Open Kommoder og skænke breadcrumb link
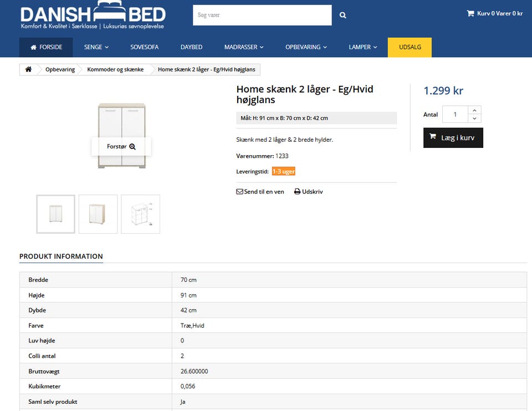This screenshot has height=411, width=532. pos(115,69)
